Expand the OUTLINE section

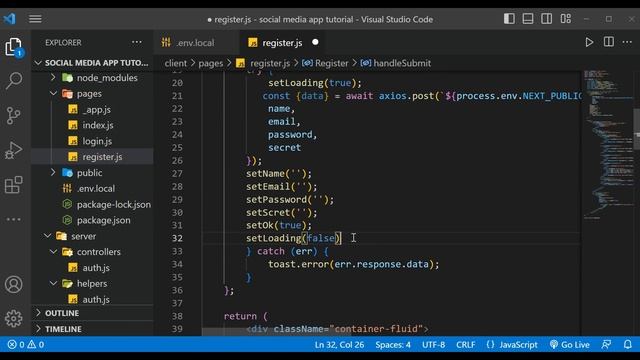92,313
